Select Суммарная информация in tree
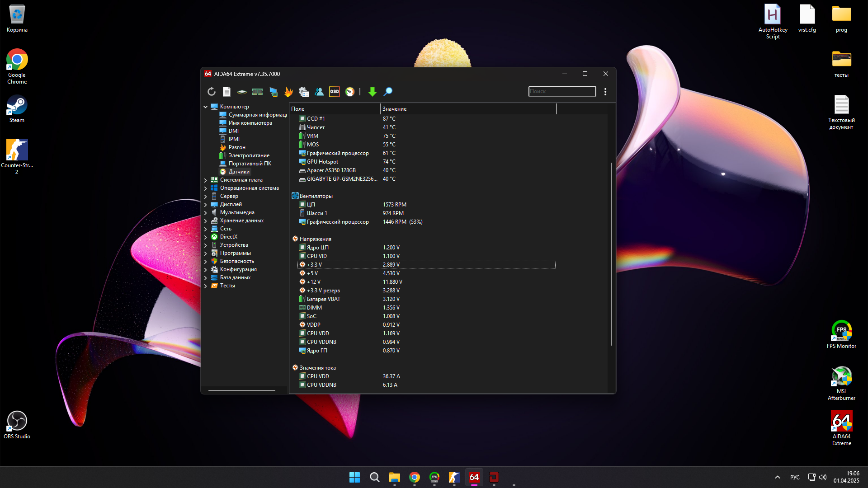 [258, 115]
